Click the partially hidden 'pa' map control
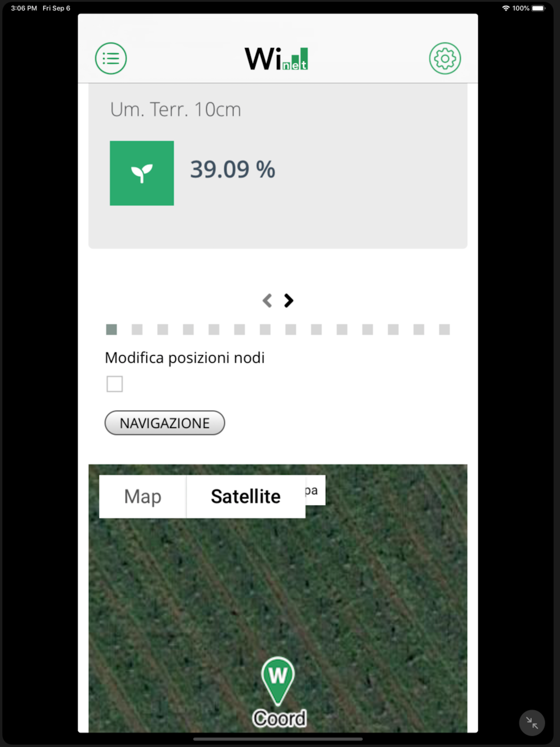Viewport: 560px width, 747px height. pyautogui.click(x=315, y=490)
